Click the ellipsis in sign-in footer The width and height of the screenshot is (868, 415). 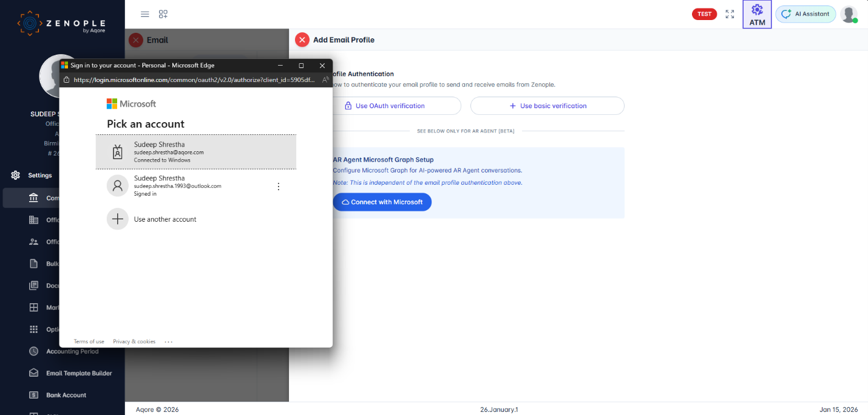[x=169, y=341]
